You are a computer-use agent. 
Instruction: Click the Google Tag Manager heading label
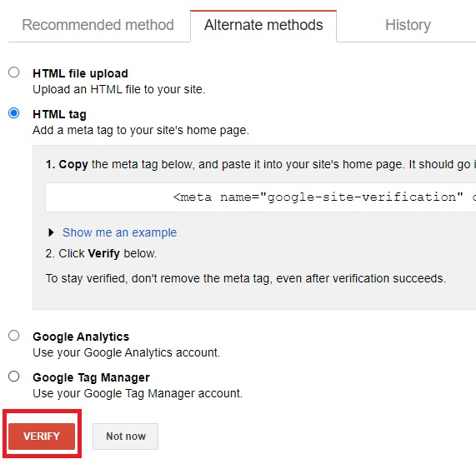tap(91, 377)
